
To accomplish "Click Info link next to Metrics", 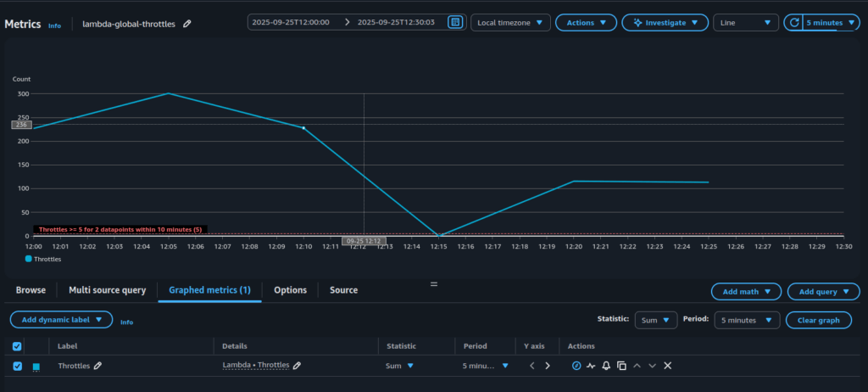I will pyautogui.click(x=54, y=26).
